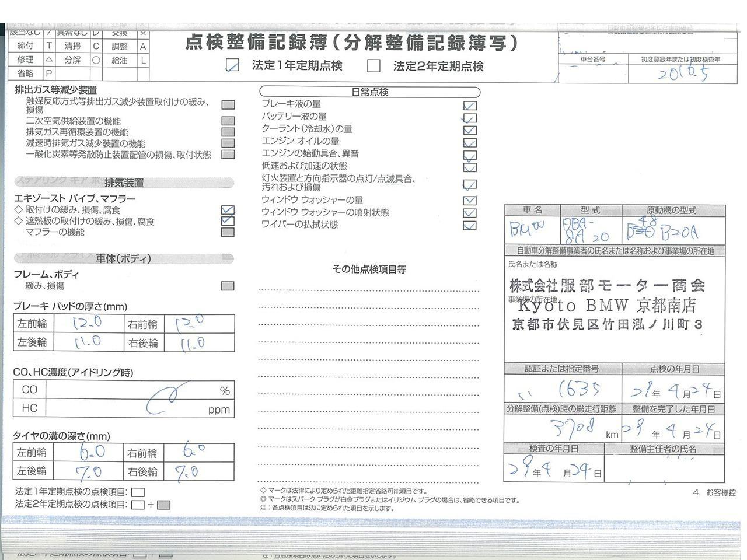This screenshot has height=560, width=747.
Task: Select the gray 排気ガス再循環装置の機能 box
Action: pos(228,132)
